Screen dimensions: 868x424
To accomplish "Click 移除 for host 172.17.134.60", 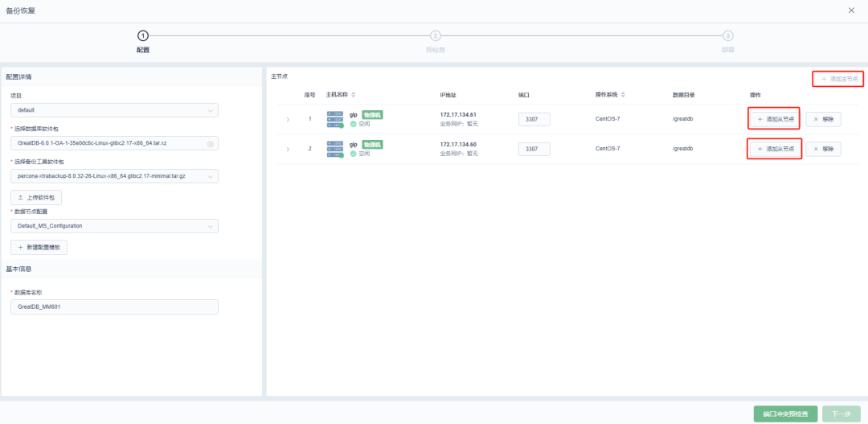I will click(823, 149).
